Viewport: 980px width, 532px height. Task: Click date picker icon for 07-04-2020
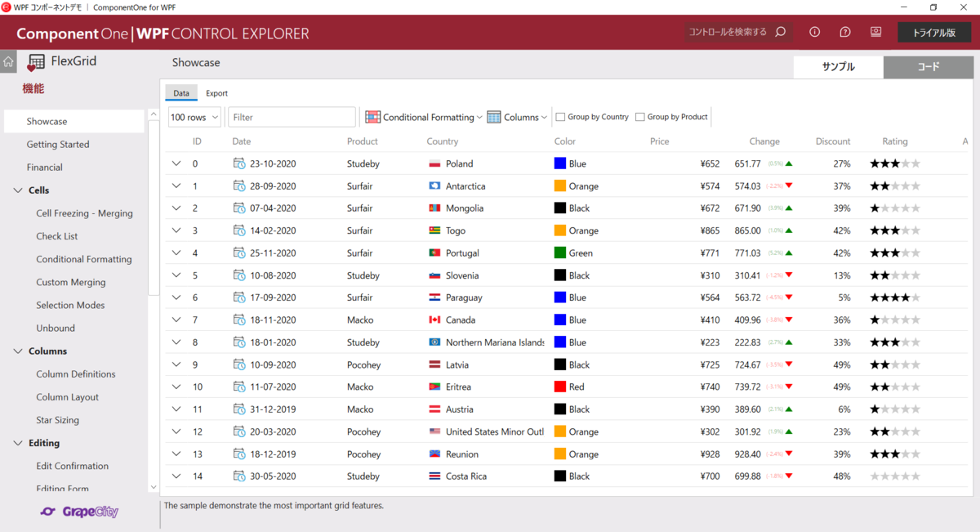coord(239,208)
